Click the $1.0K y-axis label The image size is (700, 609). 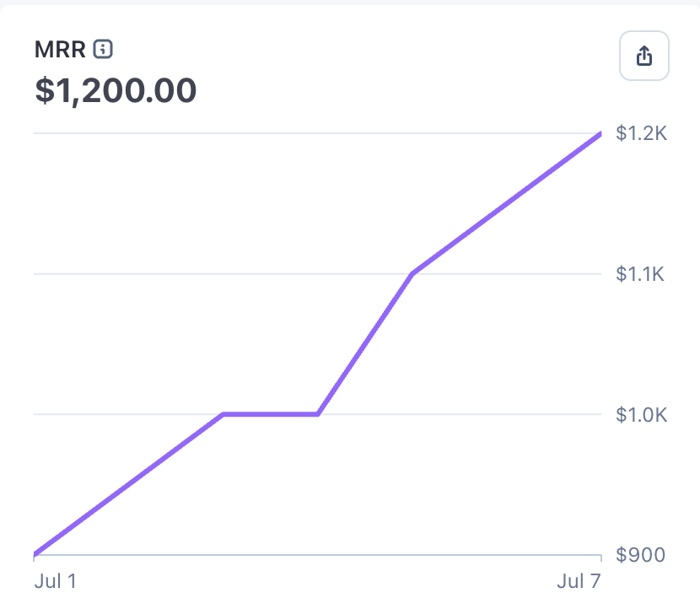pyautogui.click(x=641, y=415)
